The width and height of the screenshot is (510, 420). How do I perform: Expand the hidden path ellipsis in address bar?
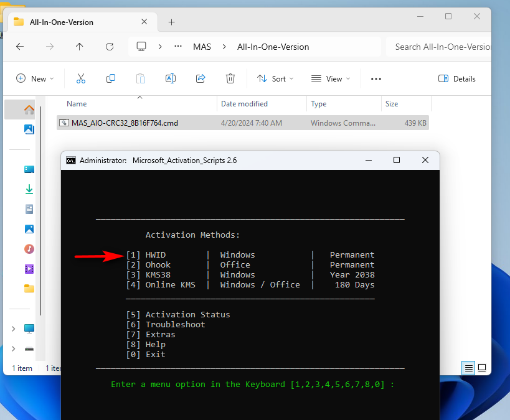click(178, 47)
